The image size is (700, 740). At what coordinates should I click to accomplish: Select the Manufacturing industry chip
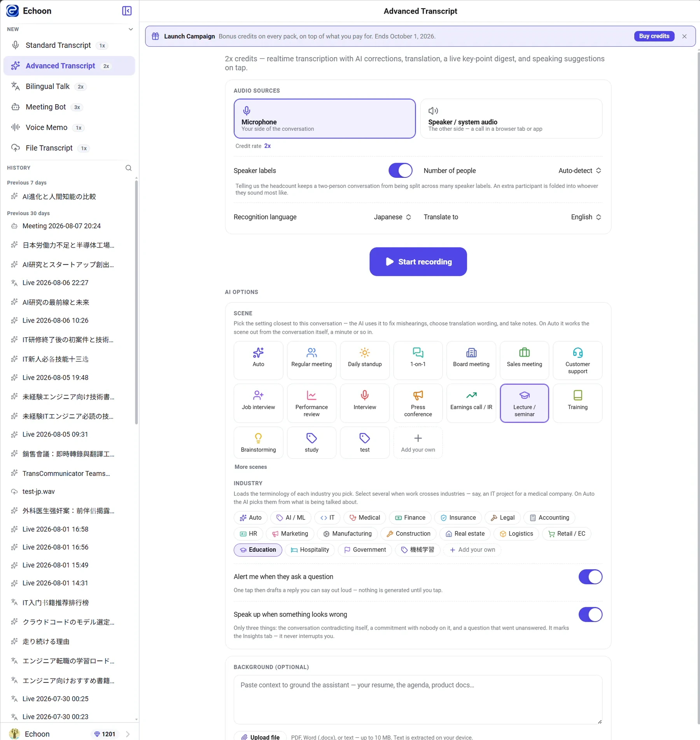[x=347, y=534]
